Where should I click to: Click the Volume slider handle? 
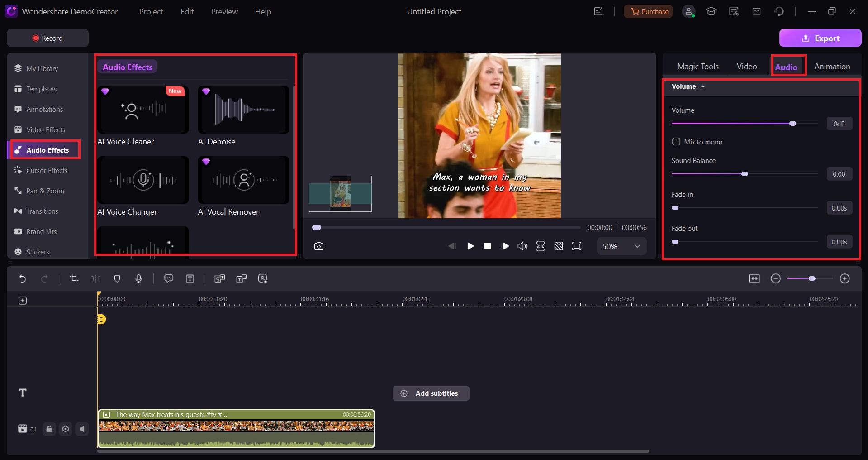[x=792, y=124]
